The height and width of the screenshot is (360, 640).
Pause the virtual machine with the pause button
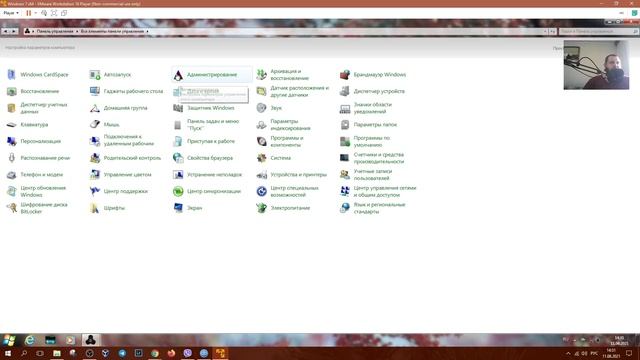point(29,13)
